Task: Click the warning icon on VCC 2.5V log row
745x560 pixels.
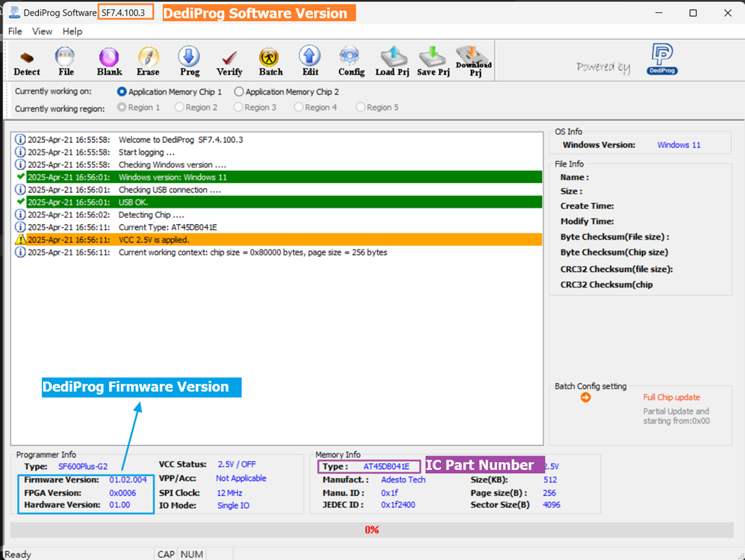Action: 21,240
